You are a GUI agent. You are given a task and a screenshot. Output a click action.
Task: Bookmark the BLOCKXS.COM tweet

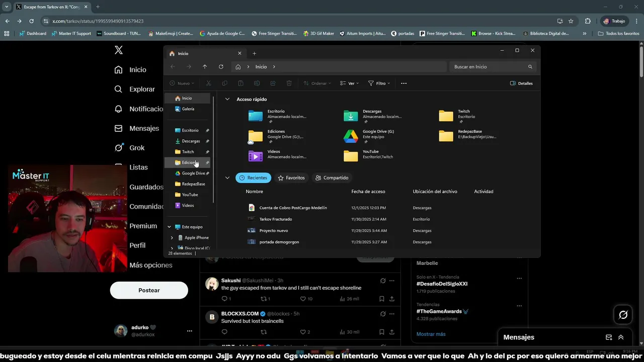coord(382,332)
